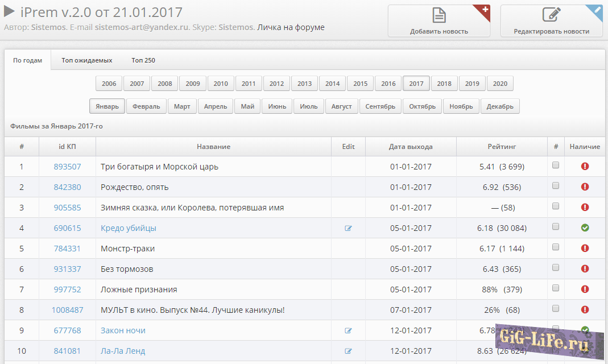608x364 pixels.
Task: Select the year 2018 button
Action: (x=444, y=84)
